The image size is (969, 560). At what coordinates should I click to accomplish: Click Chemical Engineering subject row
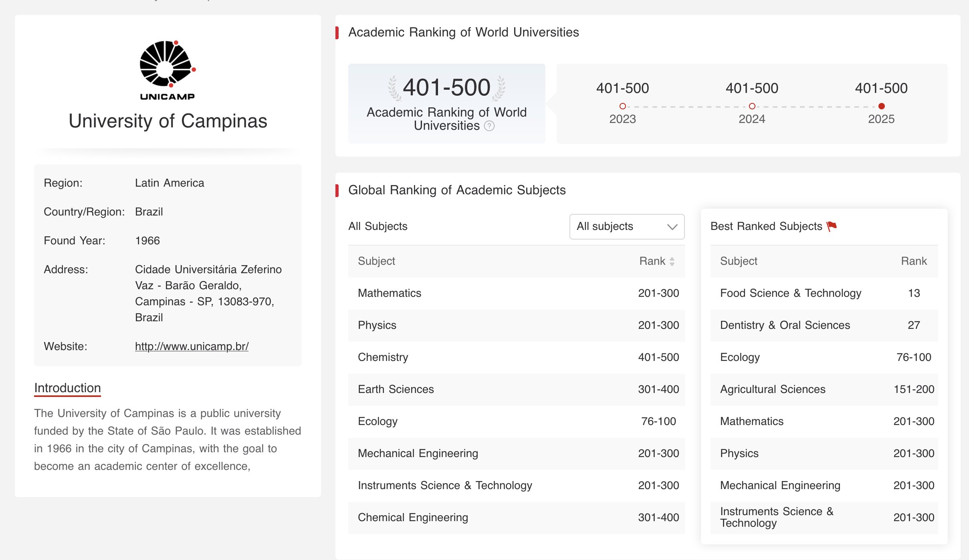pos(412,518)
